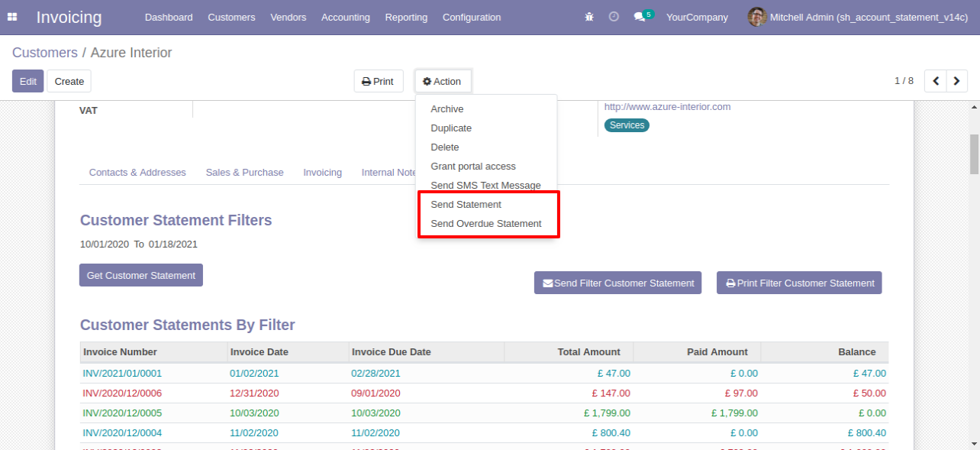Viewport: 980px width, 450px height.
Task: Open the activities clock icon
Action: 614,17
